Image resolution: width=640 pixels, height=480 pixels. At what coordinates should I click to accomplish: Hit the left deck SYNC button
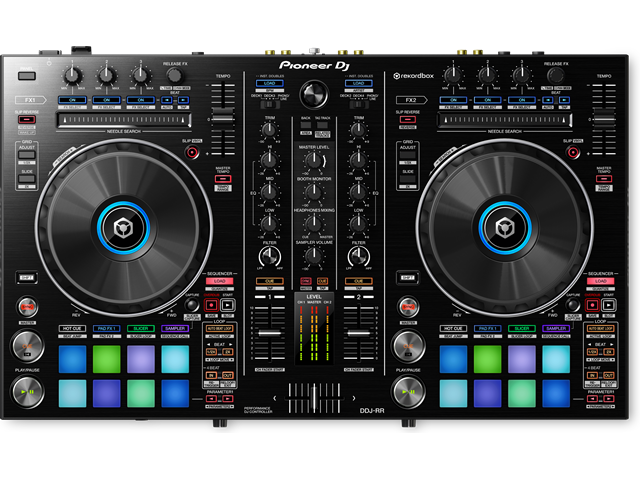(27, 305)
